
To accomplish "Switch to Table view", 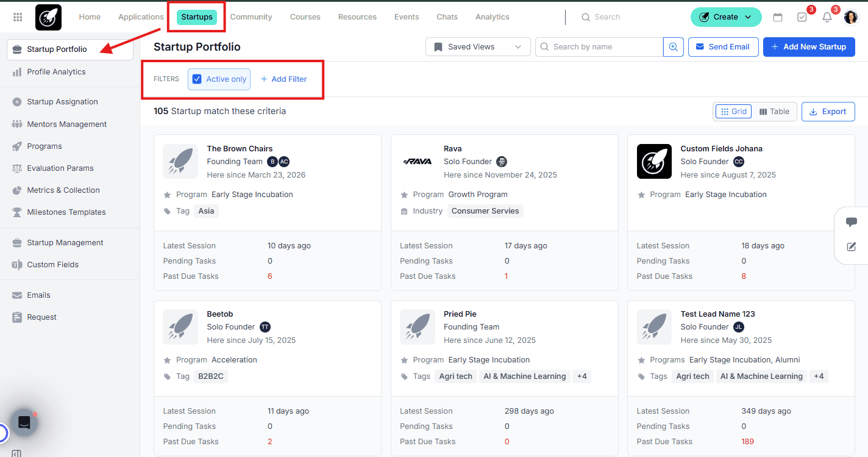I will click(774, 112).
